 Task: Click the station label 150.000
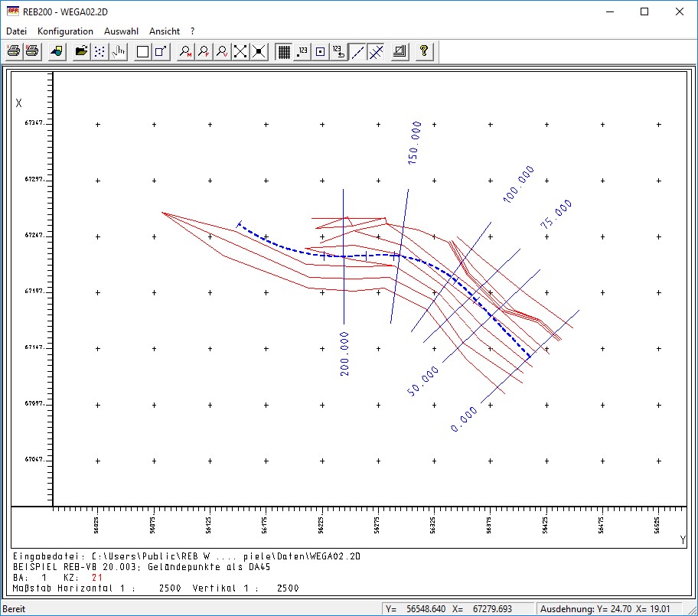point(414,143)
